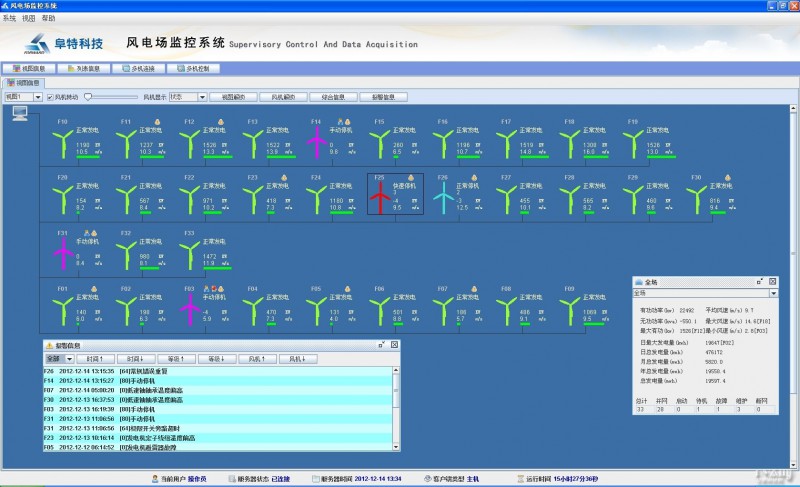
Task: Select the F22 turbine icon
Action: (x=190, y=199)
